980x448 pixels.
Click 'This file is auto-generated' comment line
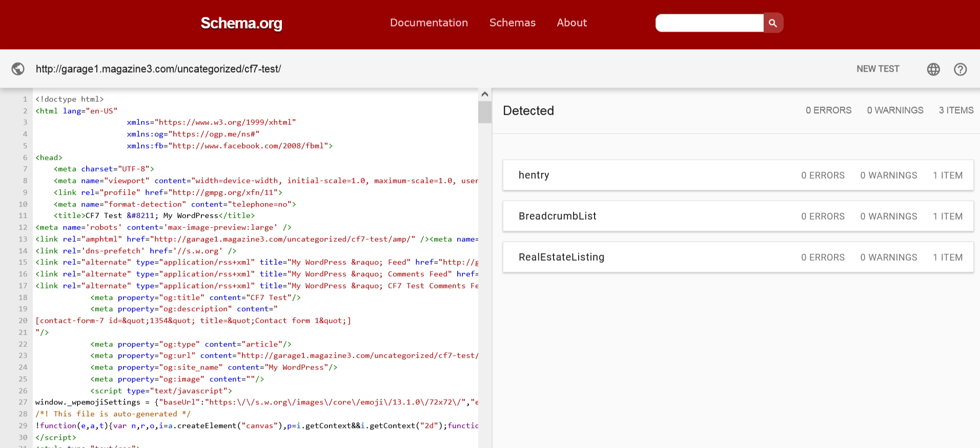[113, 414]
